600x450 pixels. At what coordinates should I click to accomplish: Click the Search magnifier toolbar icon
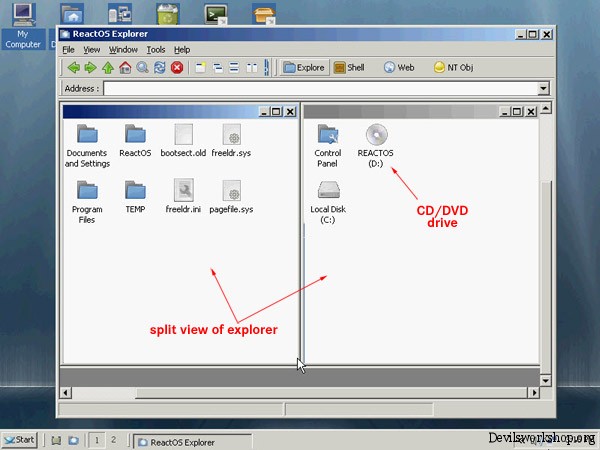[142, 68]
